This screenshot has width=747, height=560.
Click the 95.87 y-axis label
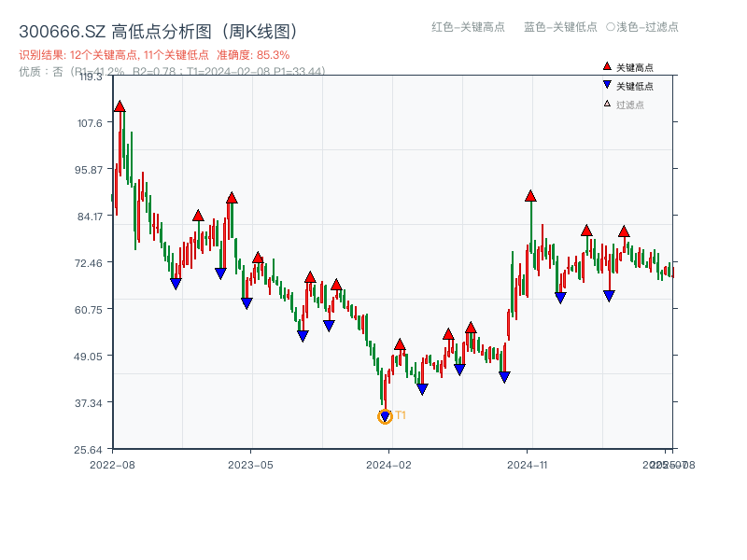(89, 170)
